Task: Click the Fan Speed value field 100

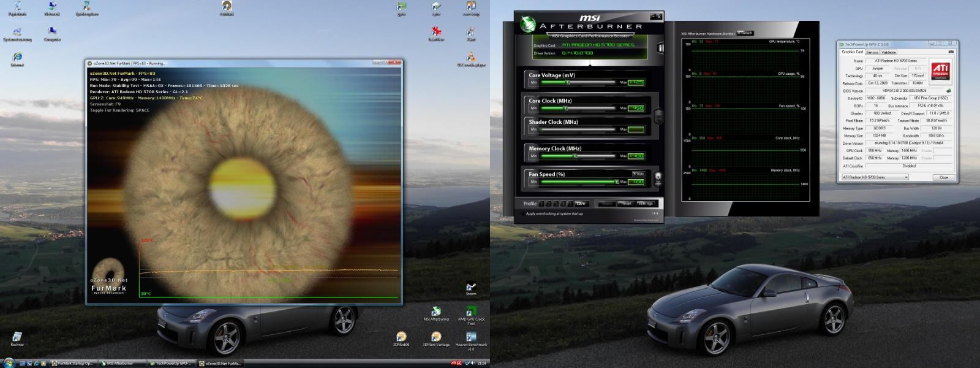Action: [x=636, y=182]
